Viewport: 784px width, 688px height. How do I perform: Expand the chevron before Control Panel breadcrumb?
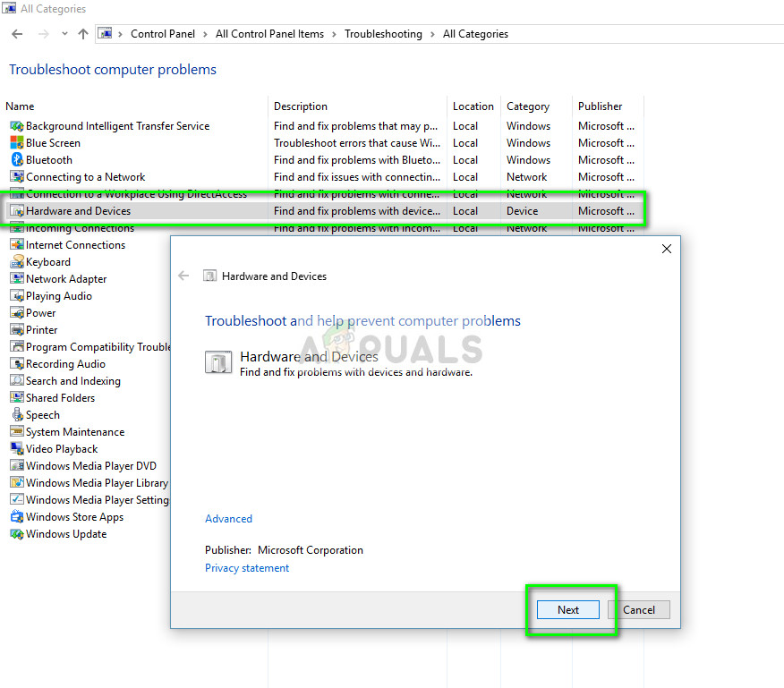pyautogui.click(x=120, y=35)
